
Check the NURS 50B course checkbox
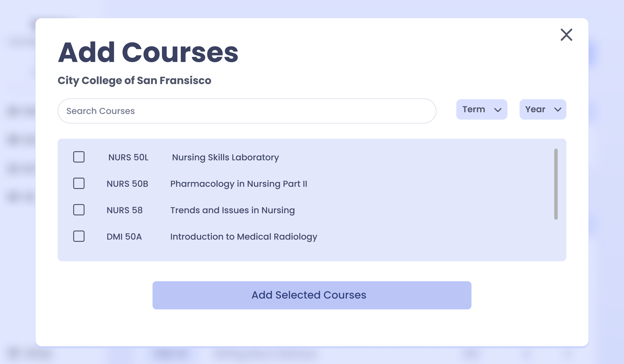coord(79,184)
